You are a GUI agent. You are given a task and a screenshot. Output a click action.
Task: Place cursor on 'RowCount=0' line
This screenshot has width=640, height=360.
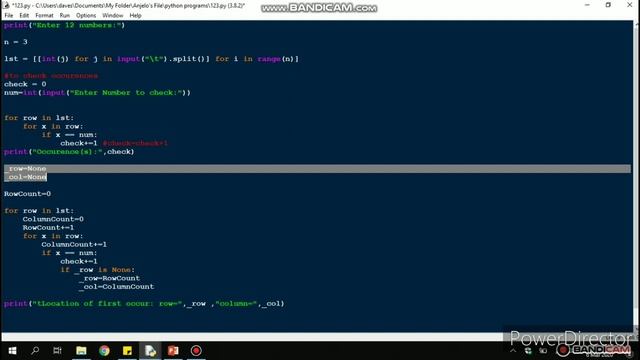[27, 194]
